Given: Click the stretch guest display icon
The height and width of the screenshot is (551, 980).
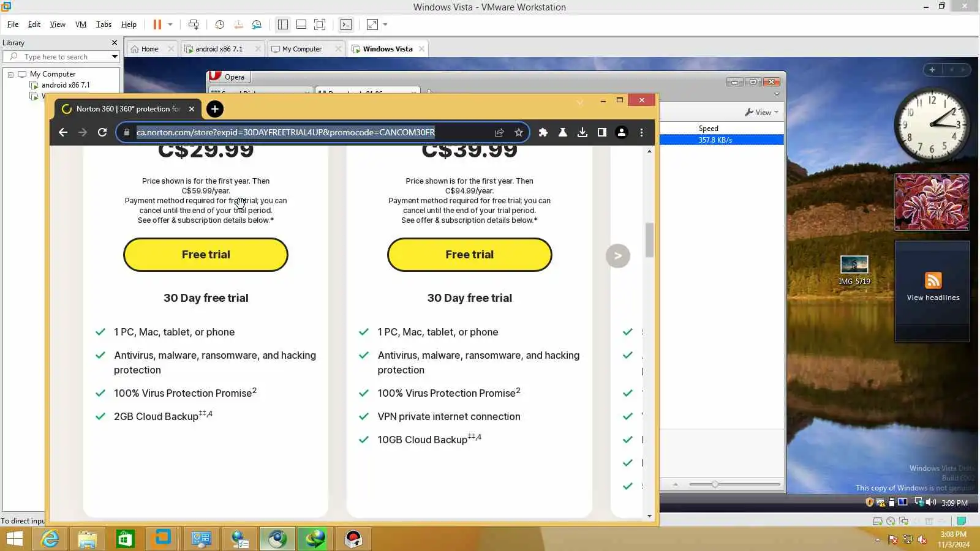Looking at the screenshot, I should (x=372, y=24).
